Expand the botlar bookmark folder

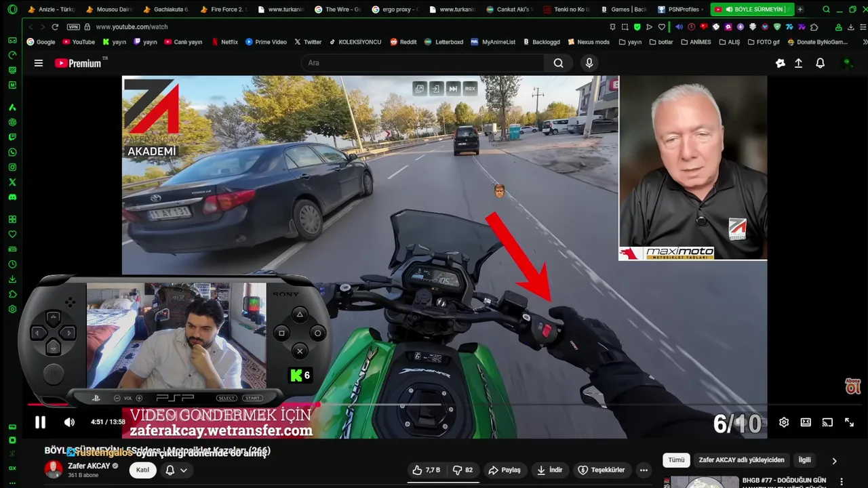[660, 42]
